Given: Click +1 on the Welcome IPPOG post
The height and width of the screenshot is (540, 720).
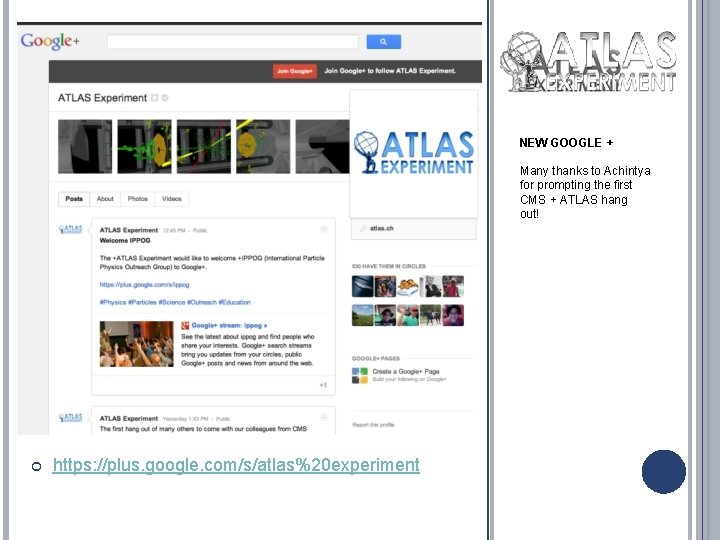Looking at the screenshot, I should pyautogui.click(x=323, y=385).
